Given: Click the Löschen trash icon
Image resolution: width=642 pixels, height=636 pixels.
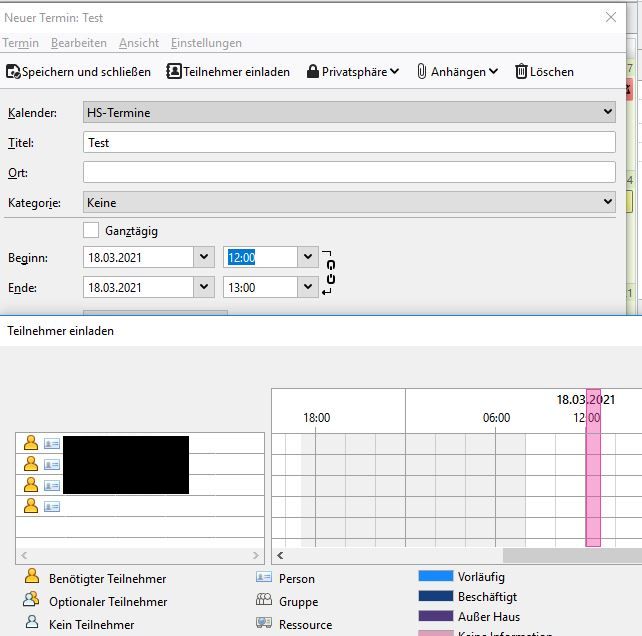Looking at the screenshot, I should [521, 72].
